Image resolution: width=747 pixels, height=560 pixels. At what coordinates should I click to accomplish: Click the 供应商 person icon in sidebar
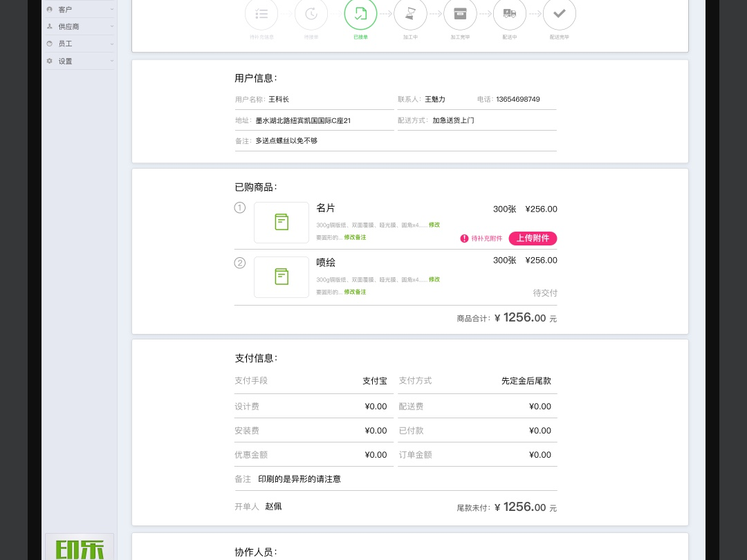[x=49, y=26]
